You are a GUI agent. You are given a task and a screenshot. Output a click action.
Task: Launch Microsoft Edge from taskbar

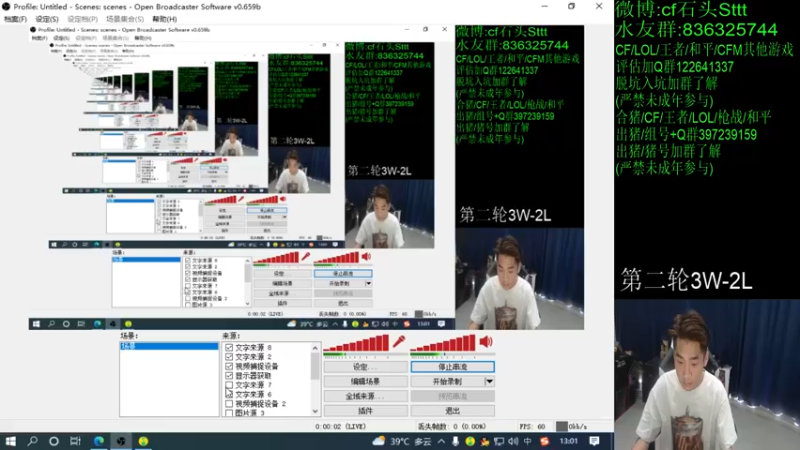pyautogui.click(x=98, y=441)
